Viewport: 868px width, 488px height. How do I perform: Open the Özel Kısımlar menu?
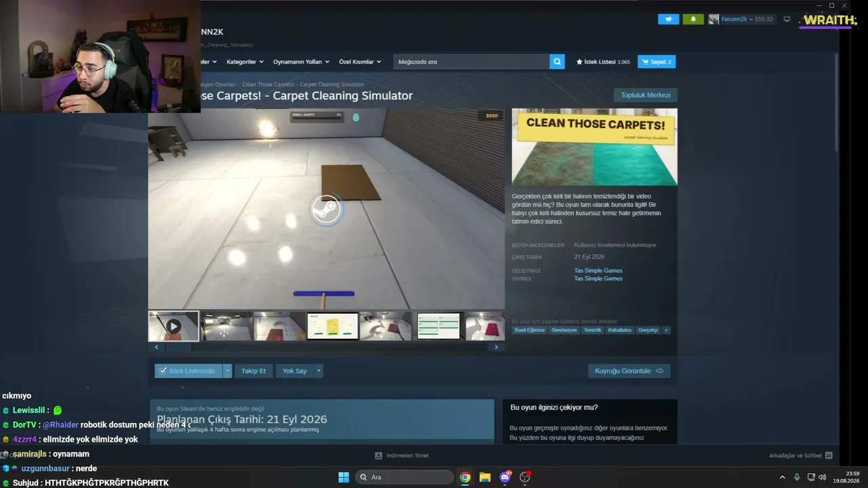point(360,62)
